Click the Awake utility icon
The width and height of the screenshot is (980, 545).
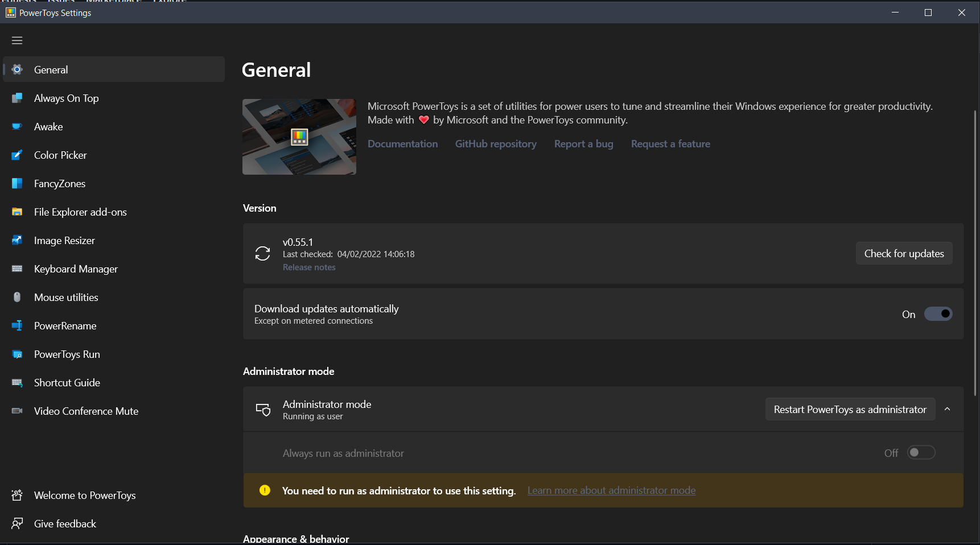tap(17, 126)
